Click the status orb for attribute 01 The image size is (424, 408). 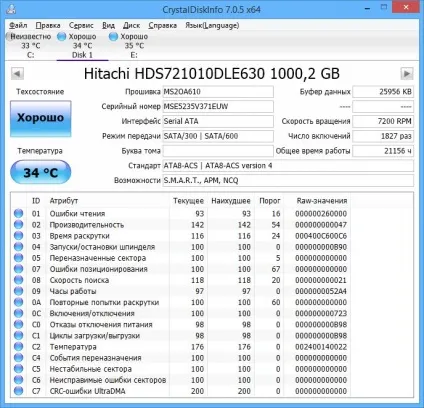click(x=19, y=213)
